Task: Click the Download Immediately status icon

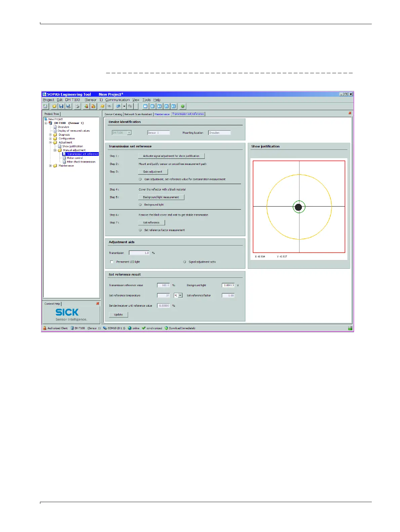Action: coord(166,328)
